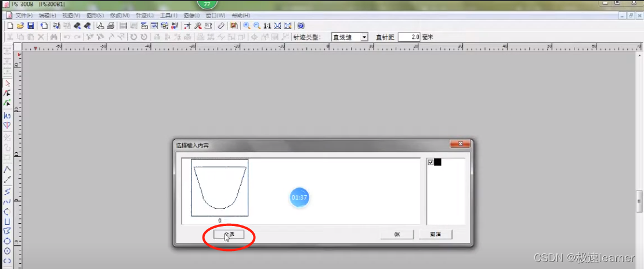The height and width of the screenshot is (269, 644).
Task: Close the 选择输入内容 dialog
Action: (460, 144)
